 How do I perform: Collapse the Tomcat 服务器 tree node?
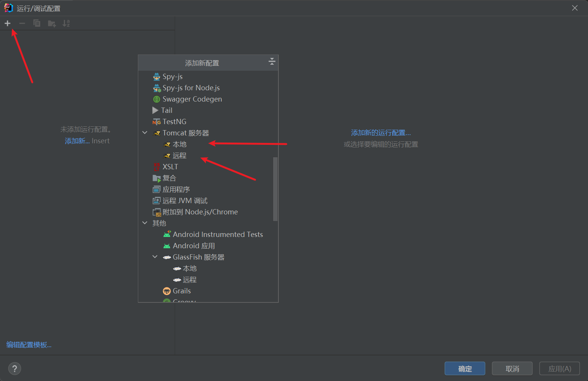(145, 133)
